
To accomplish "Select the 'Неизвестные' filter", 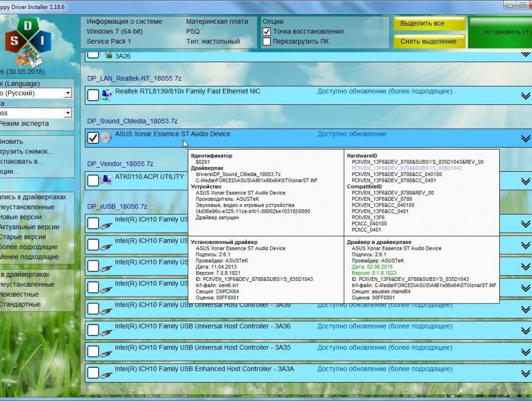I will coord(19,295).
